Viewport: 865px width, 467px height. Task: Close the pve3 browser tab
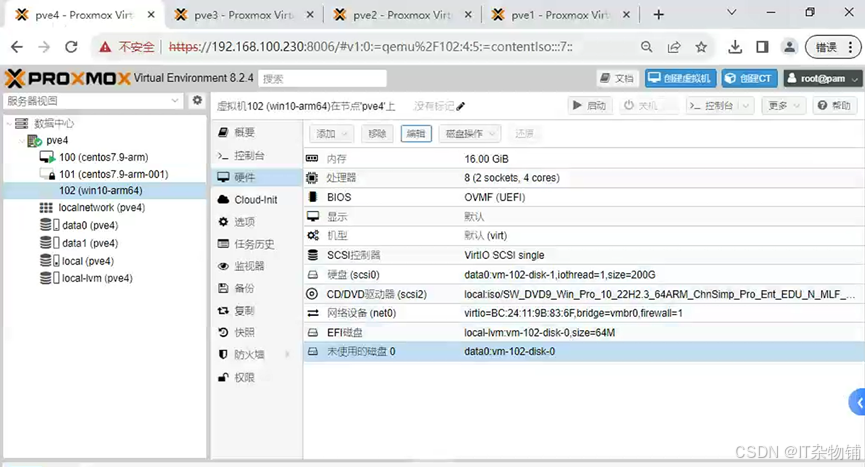pyautogui.click(x=310, y=15)
